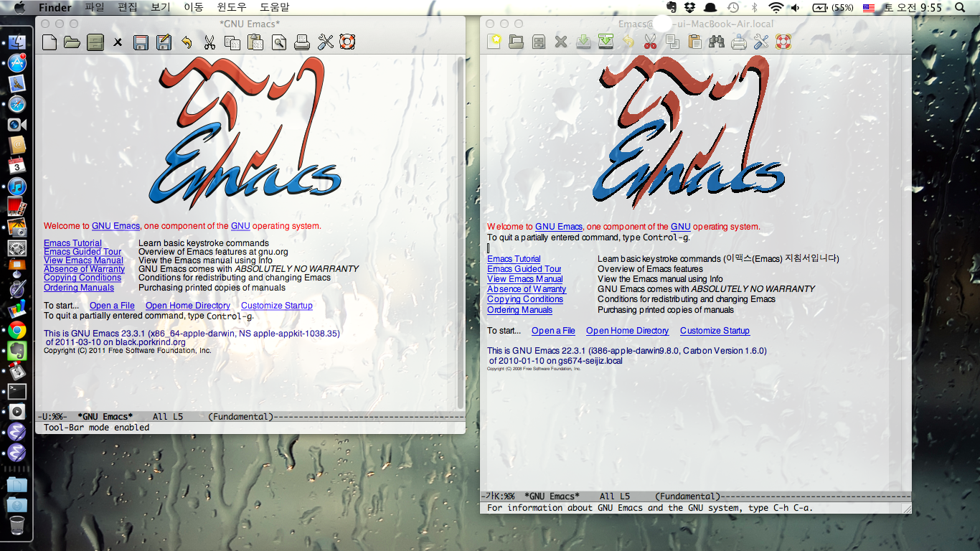Click the black X kill-buffer icon in left Emacs
This screenshot has width=980, height=551.
tap(118, 42)
